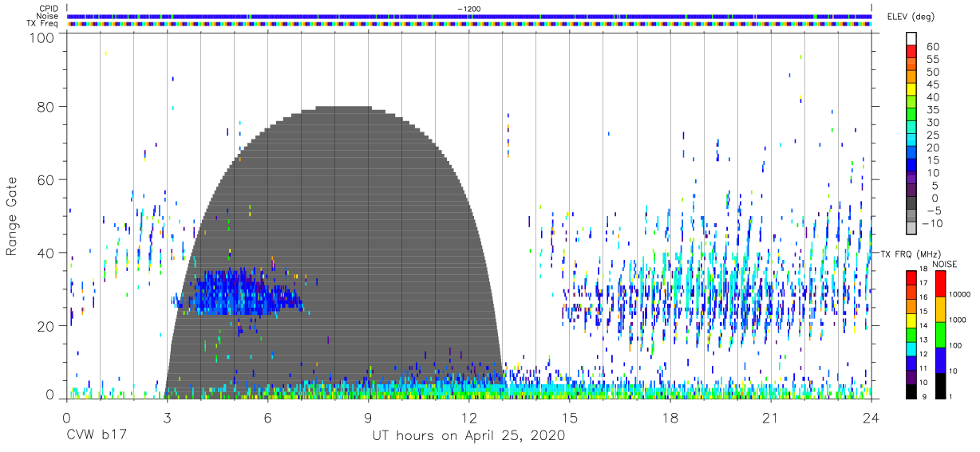Click the white top segment of ELEV colorbar
The height and width of the screenshot is (452, 980).
point(911,39)
